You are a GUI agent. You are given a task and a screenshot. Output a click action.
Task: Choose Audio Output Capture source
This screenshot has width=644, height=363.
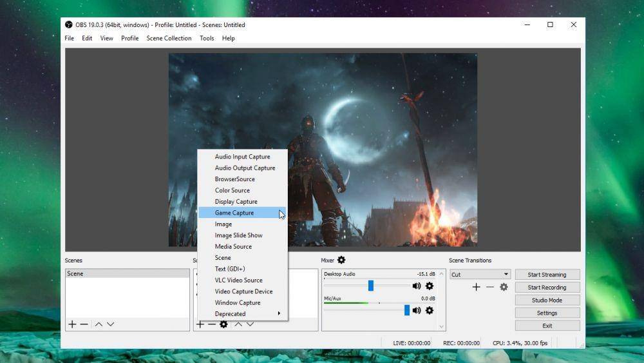pyautogui.click(x=242, y=168)
